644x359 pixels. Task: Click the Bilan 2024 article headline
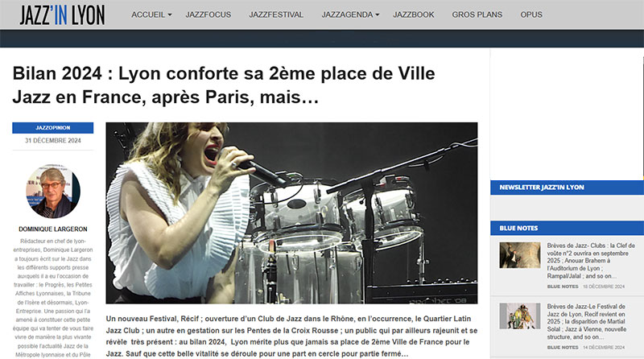pos(224,85)
